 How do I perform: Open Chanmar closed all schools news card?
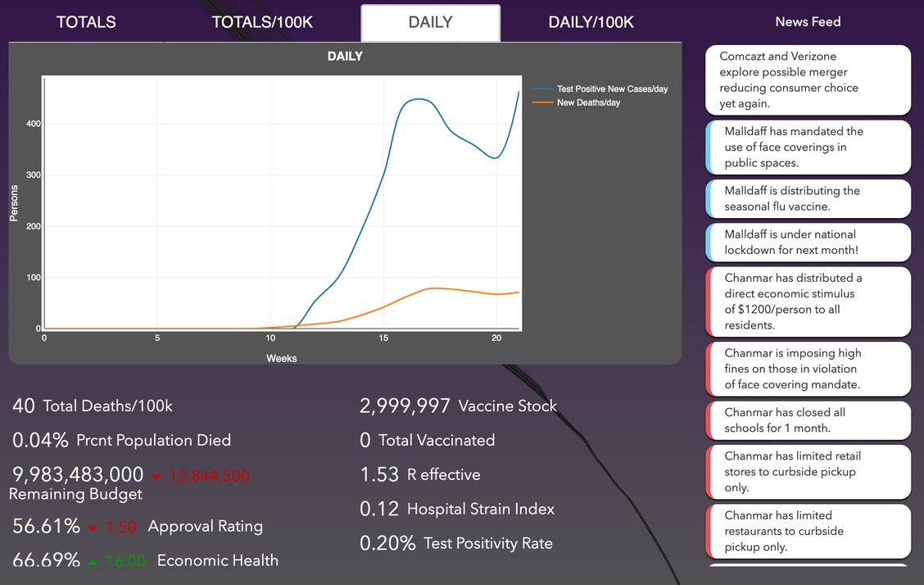[x=808, y=420]
